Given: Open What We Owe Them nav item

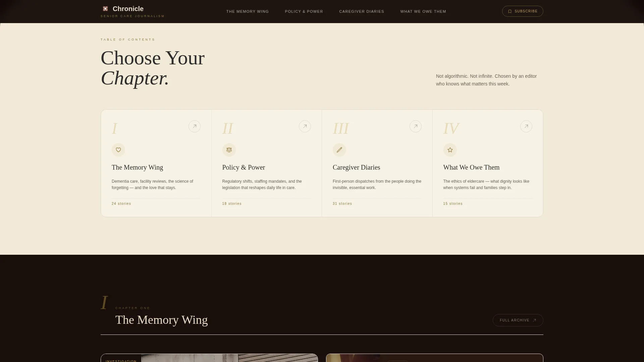Looking at the screenshot, I should tap(423, 11).
